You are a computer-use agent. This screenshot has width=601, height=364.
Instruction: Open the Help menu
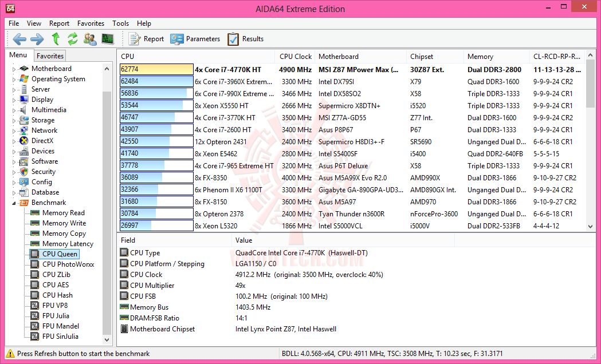click(144, 23)
